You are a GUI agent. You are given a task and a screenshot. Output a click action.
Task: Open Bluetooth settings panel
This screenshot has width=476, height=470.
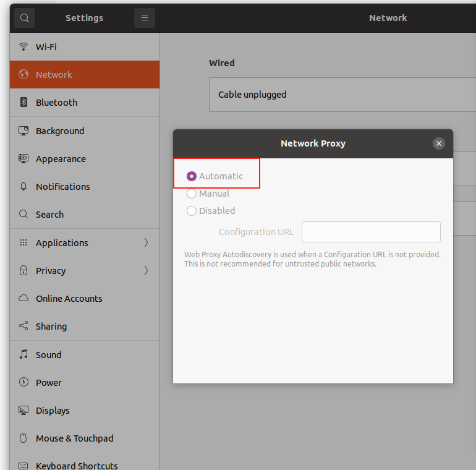(x=85, y=102)
